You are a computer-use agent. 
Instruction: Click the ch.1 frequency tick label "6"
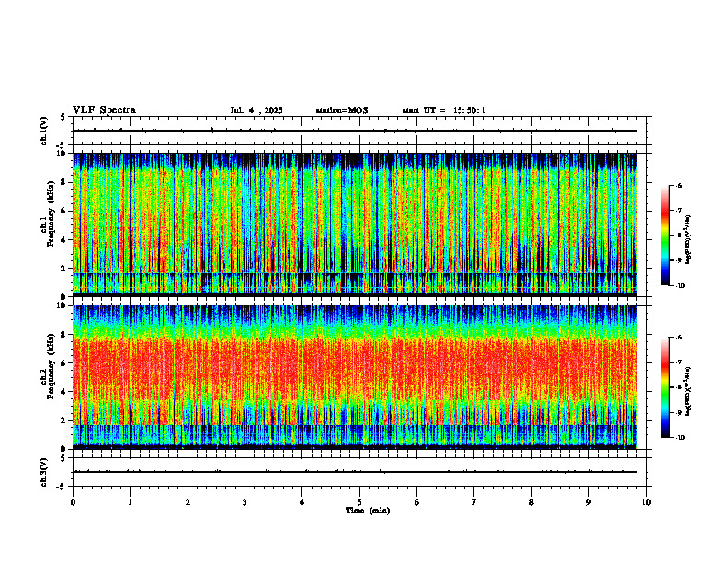pos(64,212)
